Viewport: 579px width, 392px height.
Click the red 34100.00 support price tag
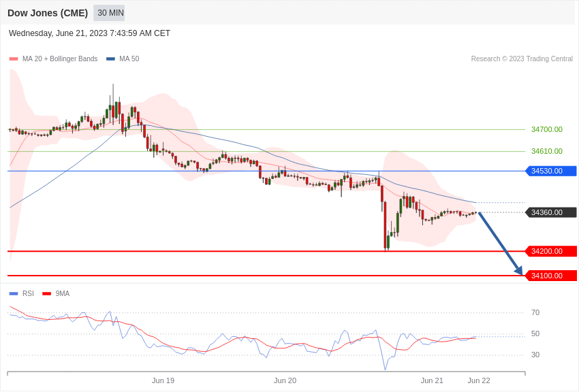[550, 276]
